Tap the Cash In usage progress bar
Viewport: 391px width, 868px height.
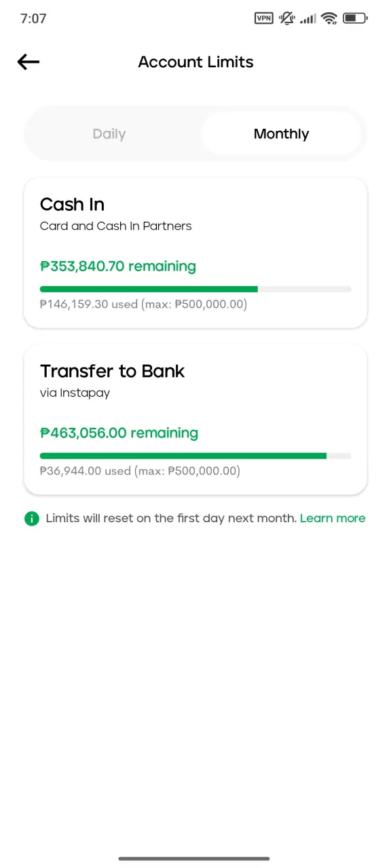tap(195, 290)
